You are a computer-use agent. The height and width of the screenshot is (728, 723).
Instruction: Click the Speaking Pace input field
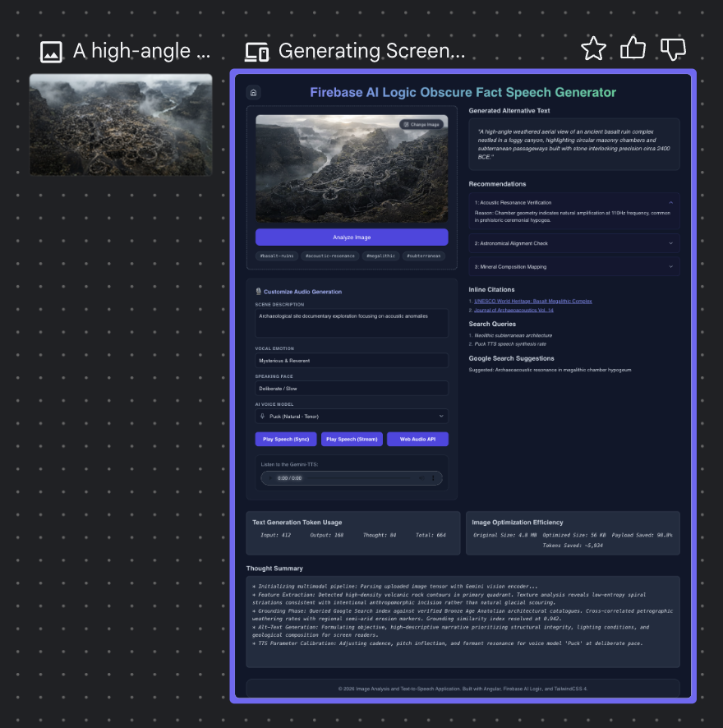[x=352, y=389]
